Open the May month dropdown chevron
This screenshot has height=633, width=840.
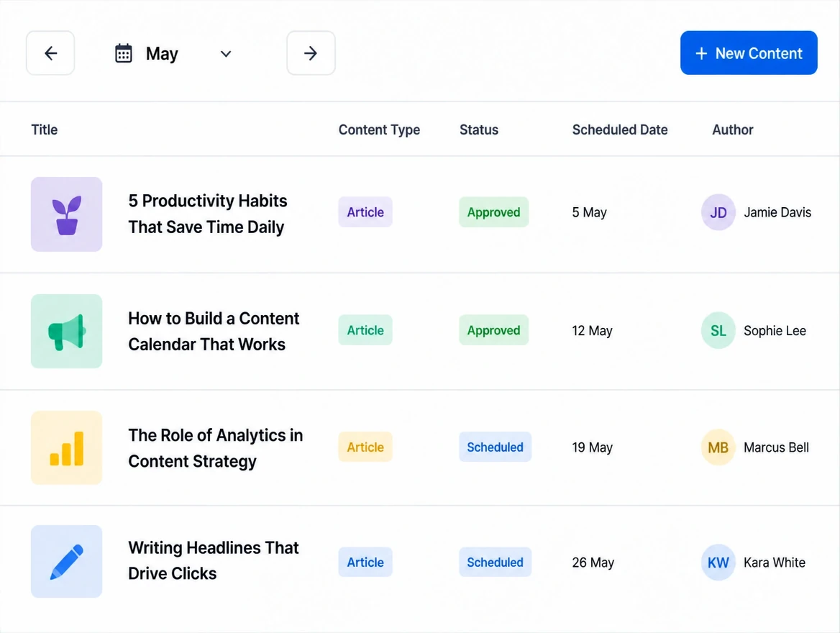point(226,54)
